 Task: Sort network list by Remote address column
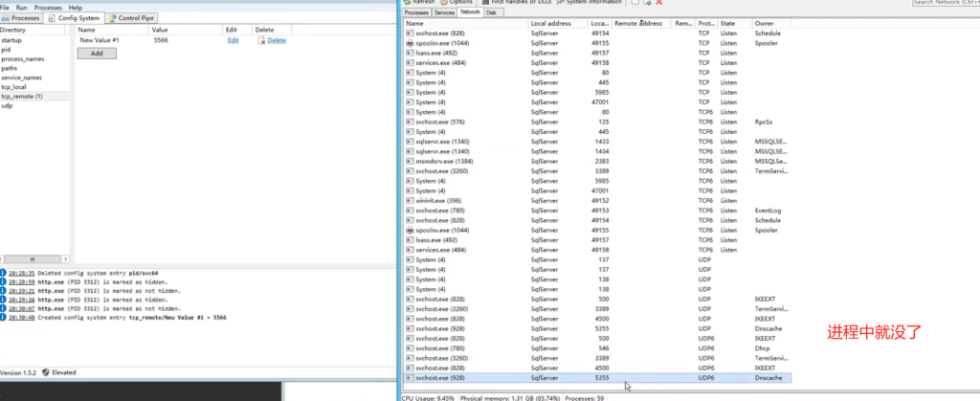point(640,23)
